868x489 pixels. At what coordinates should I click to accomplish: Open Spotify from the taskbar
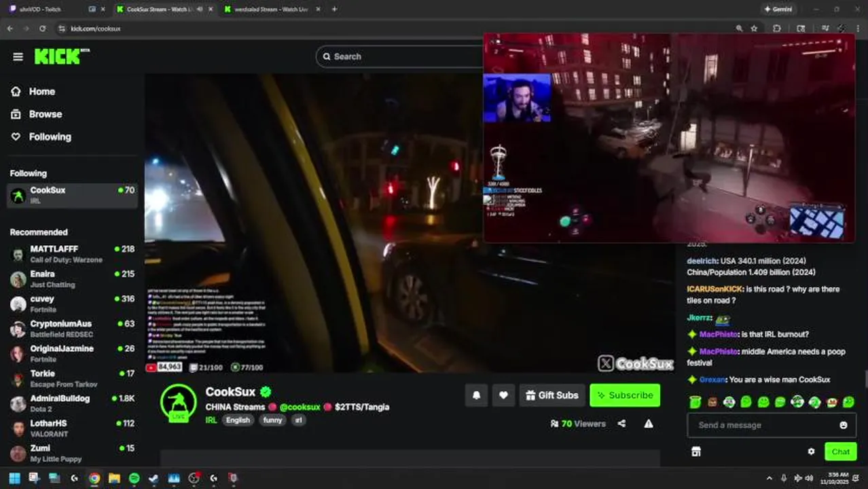(134, 478)
